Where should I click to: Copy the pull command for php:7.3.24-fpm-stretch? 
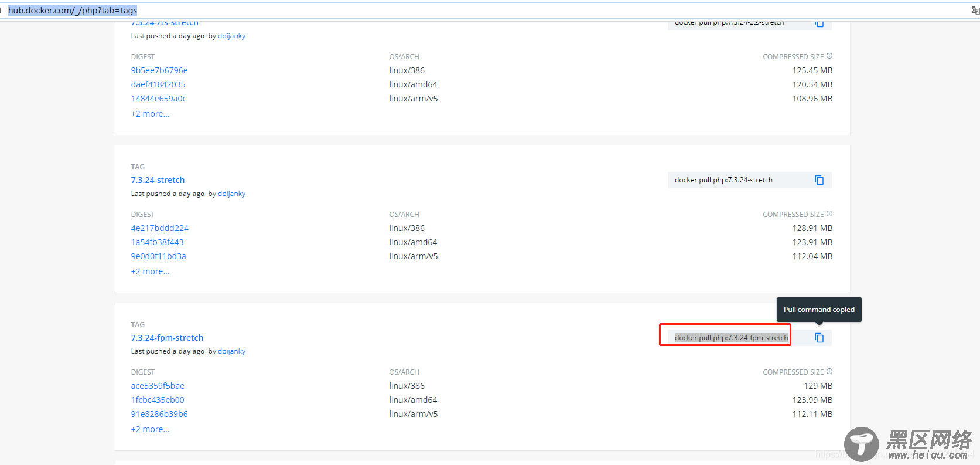pyautogui.click(x=819, y=338)
